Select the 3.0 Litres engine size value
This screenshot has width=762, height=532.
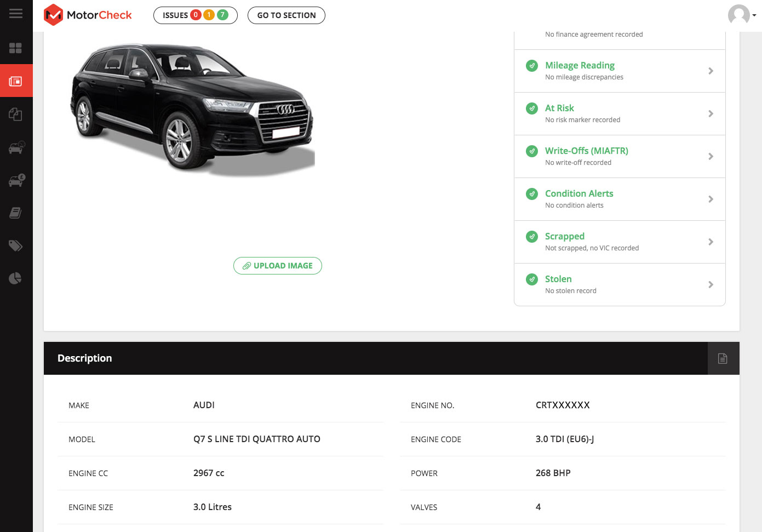click(213, 507)
